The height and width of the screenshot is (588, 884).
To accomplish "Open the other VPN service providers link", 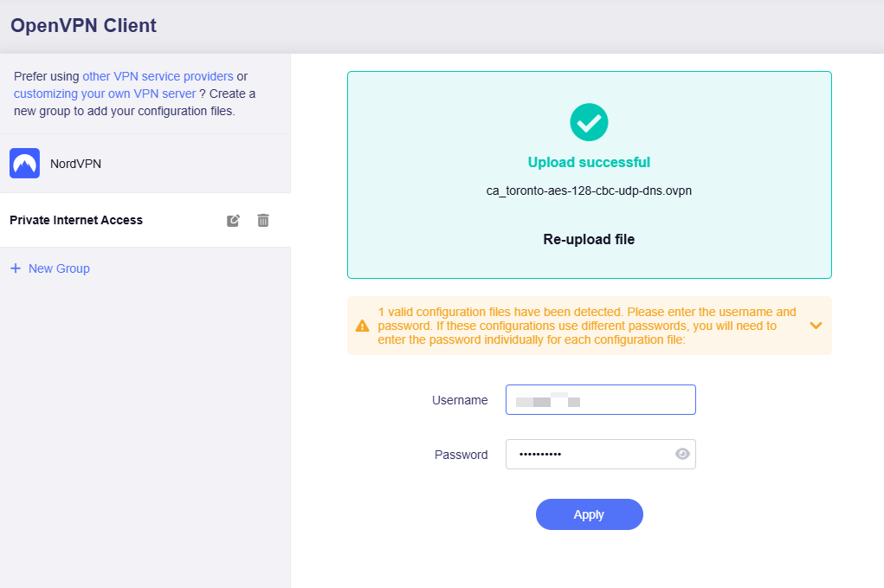I will point(158,76).
